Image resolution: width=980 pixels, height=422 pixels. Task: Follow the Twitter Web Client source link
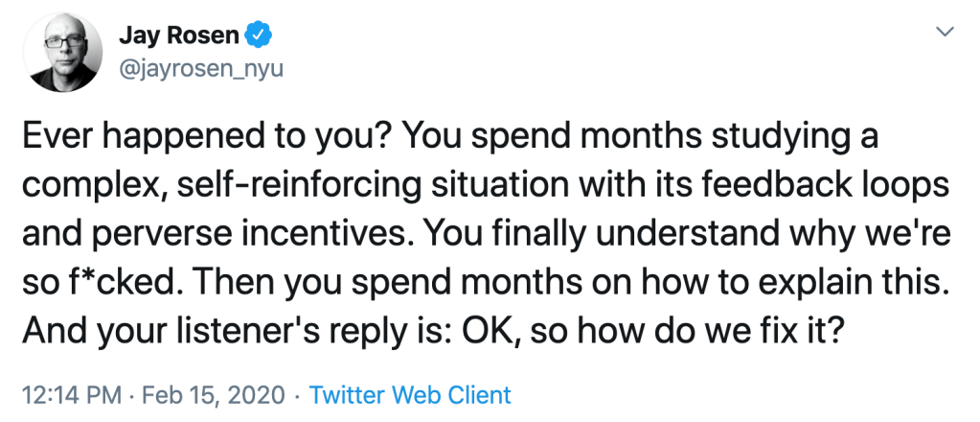click(410, 394)
